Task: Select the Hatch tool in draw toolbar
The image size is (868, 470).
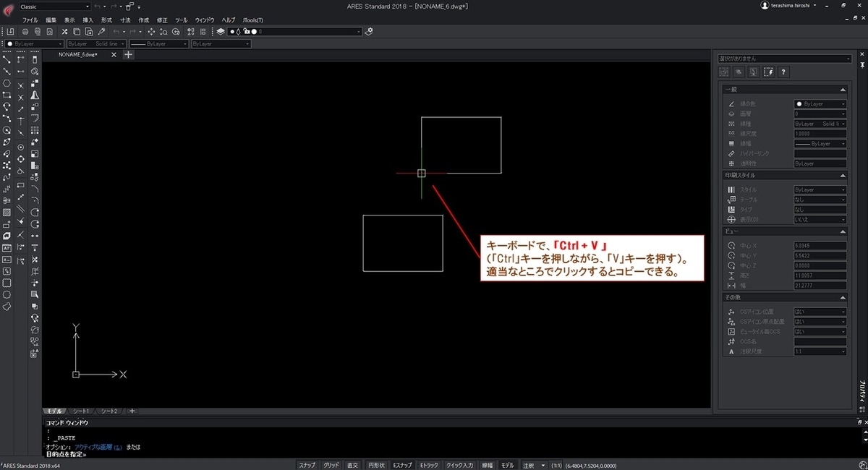Action: [7, 212]
